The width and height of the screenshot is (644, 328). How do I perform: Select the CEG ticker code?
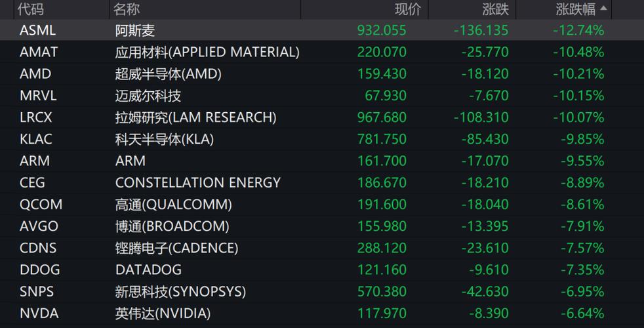coord(32,182)
